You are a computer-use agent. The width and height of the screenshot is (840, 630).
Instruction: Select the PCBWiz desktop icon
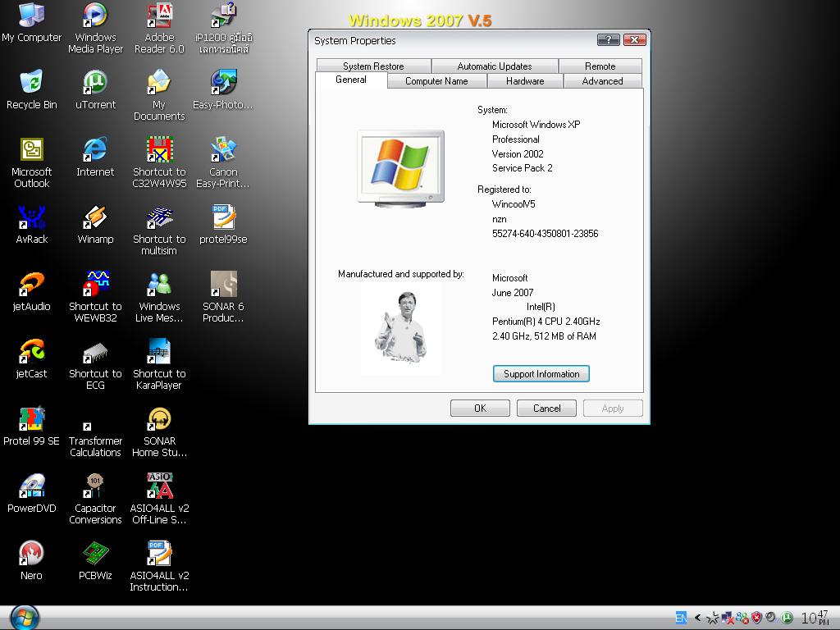coord(95,561)
